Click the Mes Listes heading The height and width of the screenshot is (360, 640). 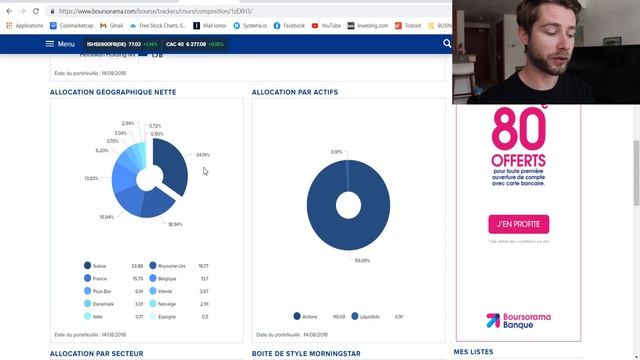click(473, 352)
